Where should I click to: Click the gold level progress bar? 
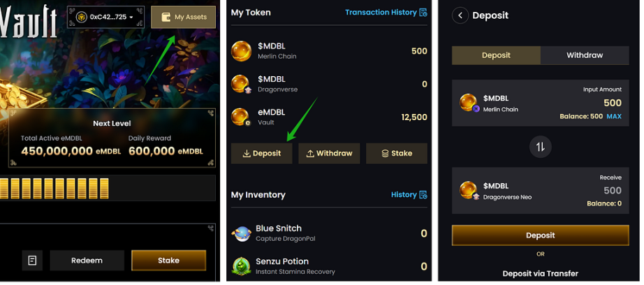pos(108,189)
